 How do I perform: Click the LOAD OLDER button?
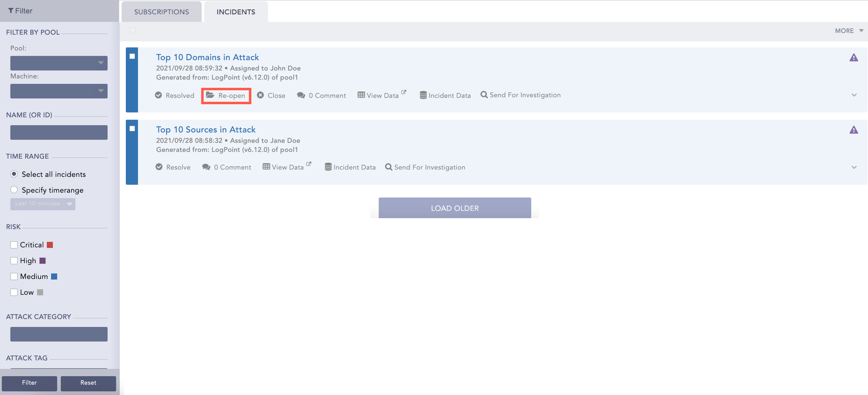point(454,208)
